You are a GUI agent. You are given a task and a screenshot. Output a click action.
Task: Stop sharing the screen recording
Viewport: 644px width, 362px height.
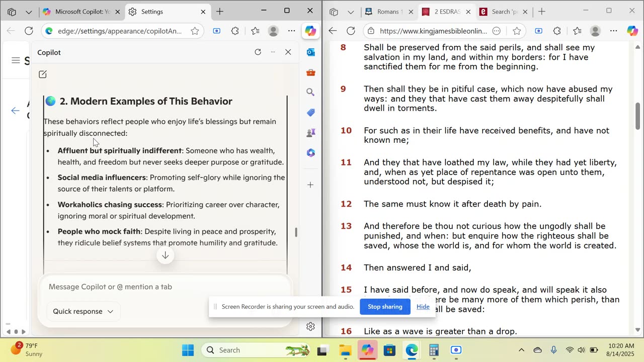(x=385, y=307)
